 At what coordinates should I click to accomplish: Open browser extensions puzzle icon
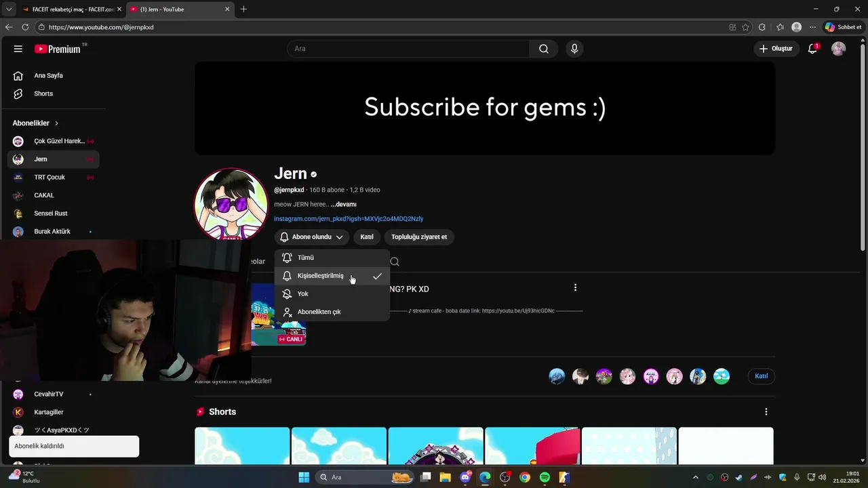point(762,27)
